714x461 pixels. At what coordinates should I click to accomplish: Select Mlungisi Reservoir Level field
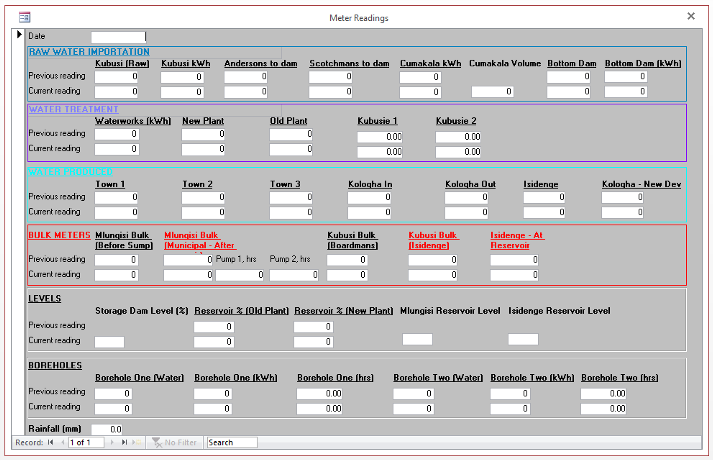tap(418, 339)
